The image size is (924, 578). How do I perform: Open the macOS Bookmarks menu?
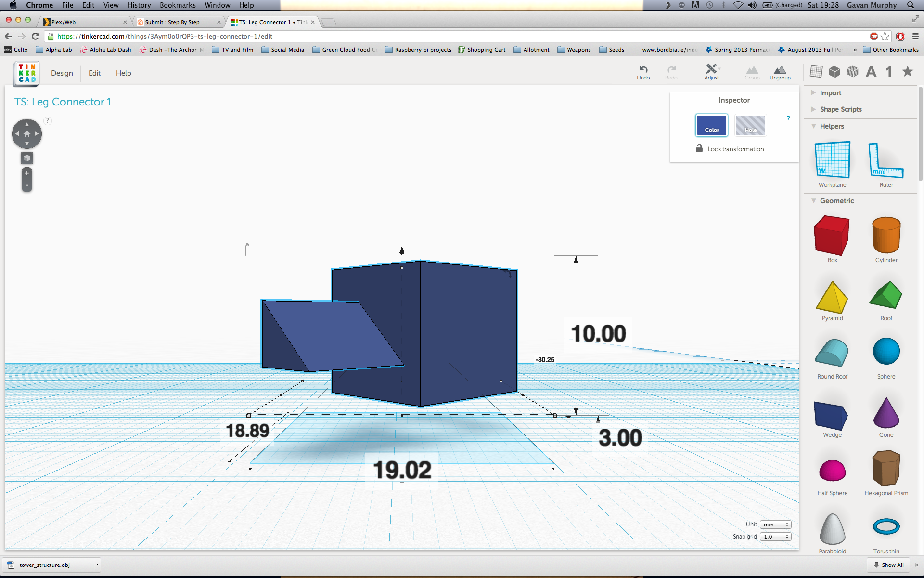click(178, 5)
